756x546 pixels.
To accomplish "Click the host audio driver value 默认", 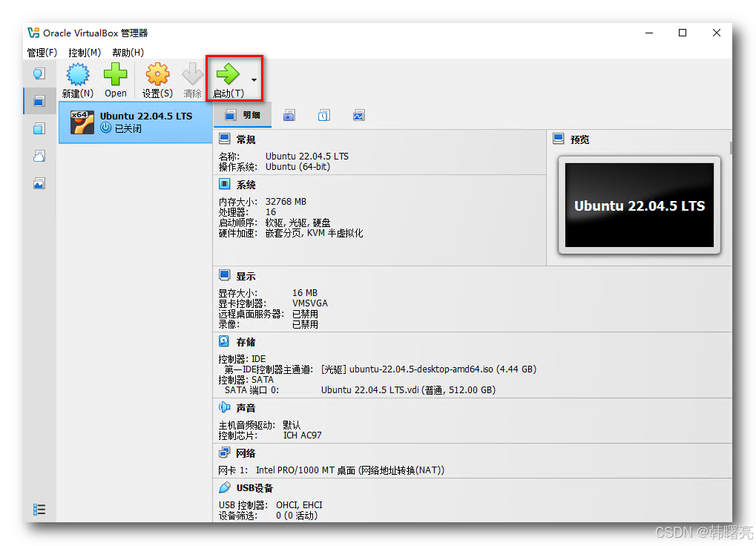I will 292,425.
